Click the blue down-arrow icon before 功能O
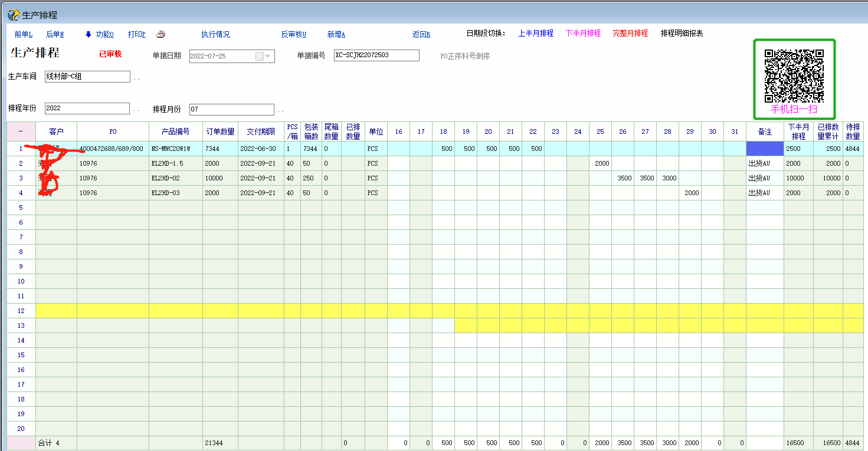The height and width of the screenshot is (451, 868). tap(89, 34)
